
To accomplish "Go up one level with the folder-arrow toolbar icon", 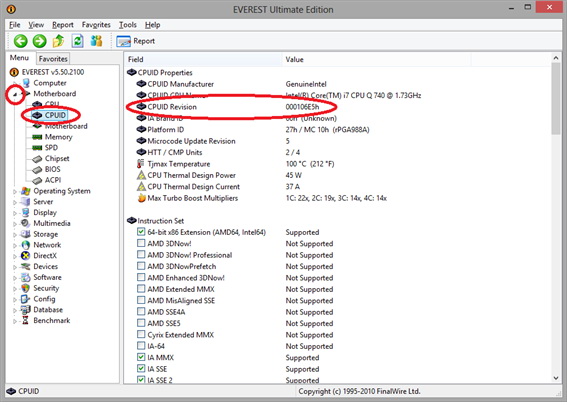I will click(58, 41).
